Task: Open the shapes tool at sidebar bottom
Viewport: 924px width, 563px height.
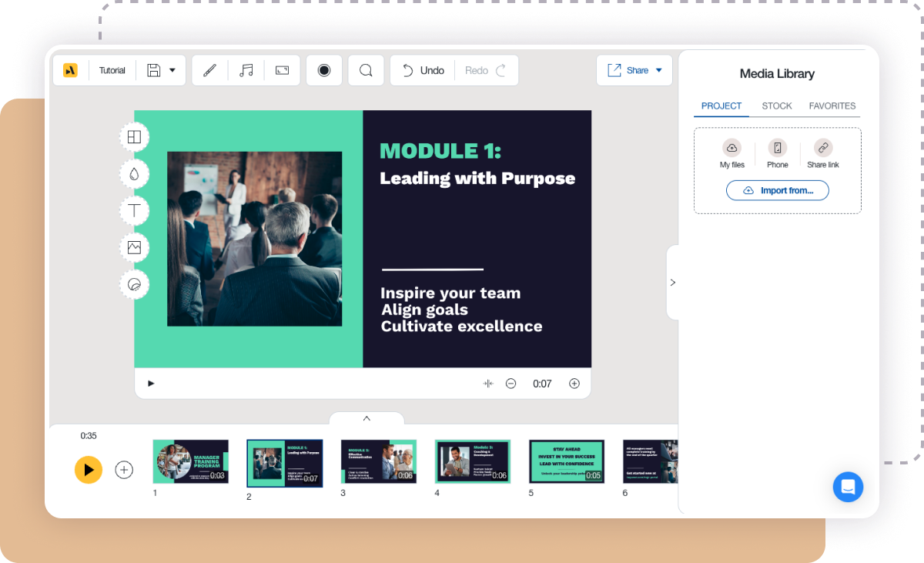Action: coord(134,284)
